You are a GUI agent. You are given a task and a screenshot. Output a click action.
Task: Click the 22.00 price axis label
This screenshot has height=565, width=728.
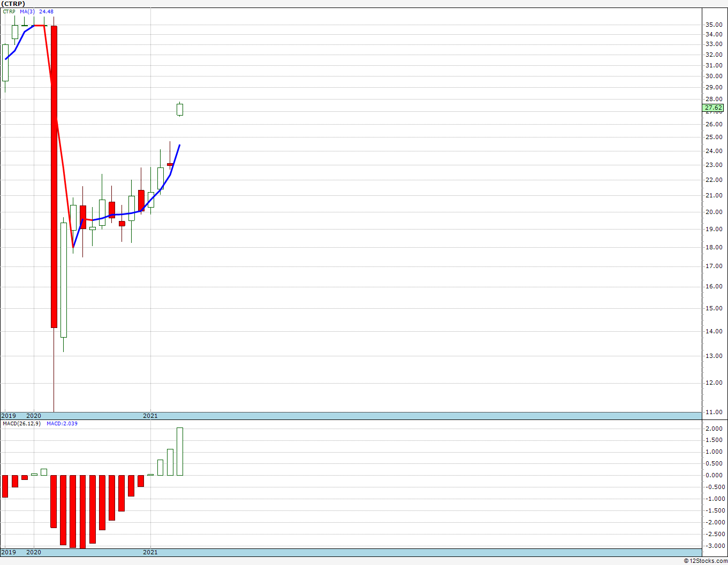(x=714, y=180)
